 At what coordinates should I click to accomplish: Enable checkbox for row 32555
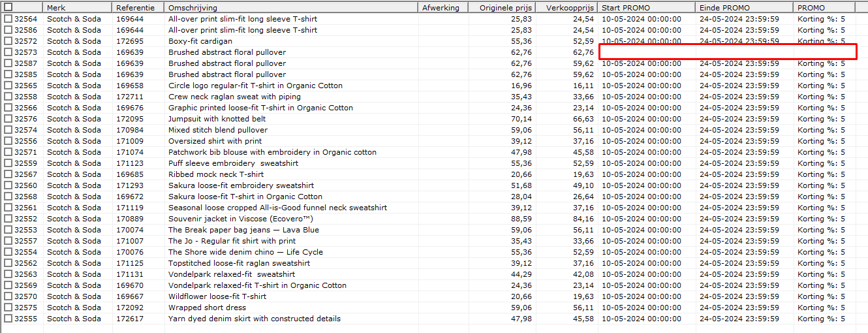pos(8,319)
